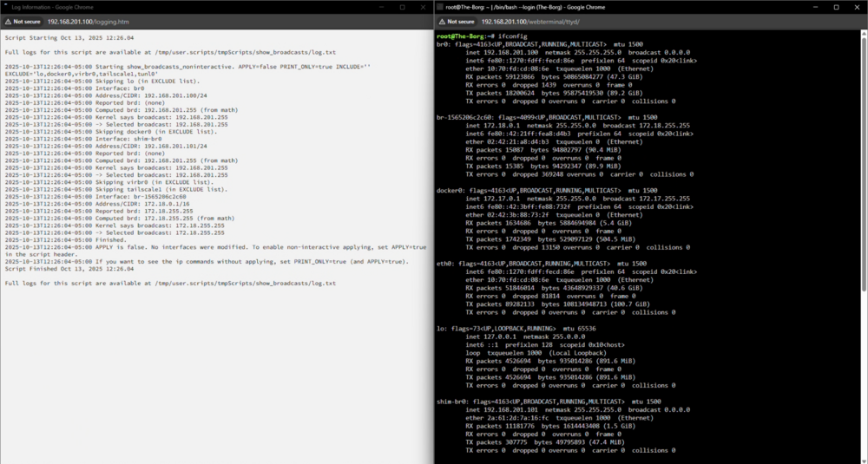
Task: Click the 'Skipping lo (in EXCLUDE list)' line
Action: pyautogui.click(x=102, y=81)
